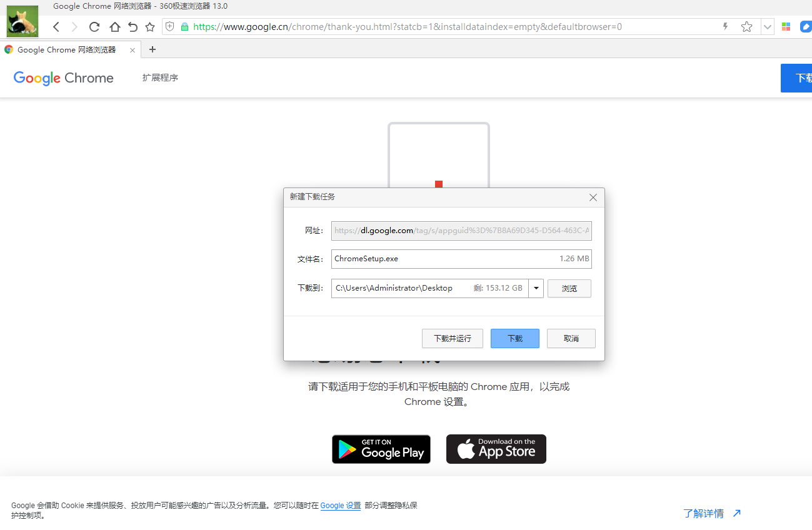Image resolution: width=812 pixels, height=530 pixels.
Task: Select the Google Chrome 网络浏览器 tab
Action: (x=71, y=49)
